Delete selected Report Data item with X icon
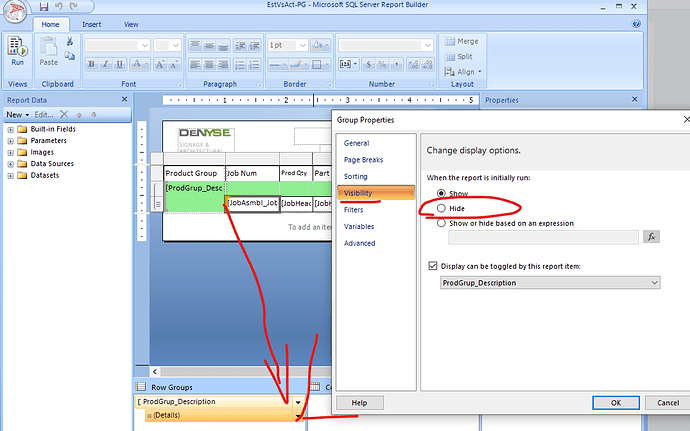This screenshot has height=431, width=690. tap(64, 114)
